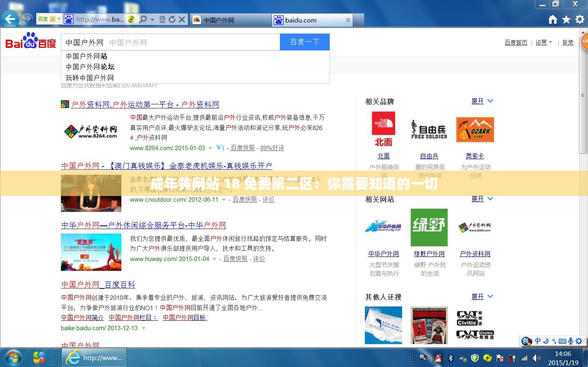588x367 pixels.
Task: Open the 百度首页 link
Action: click(516, 43)
